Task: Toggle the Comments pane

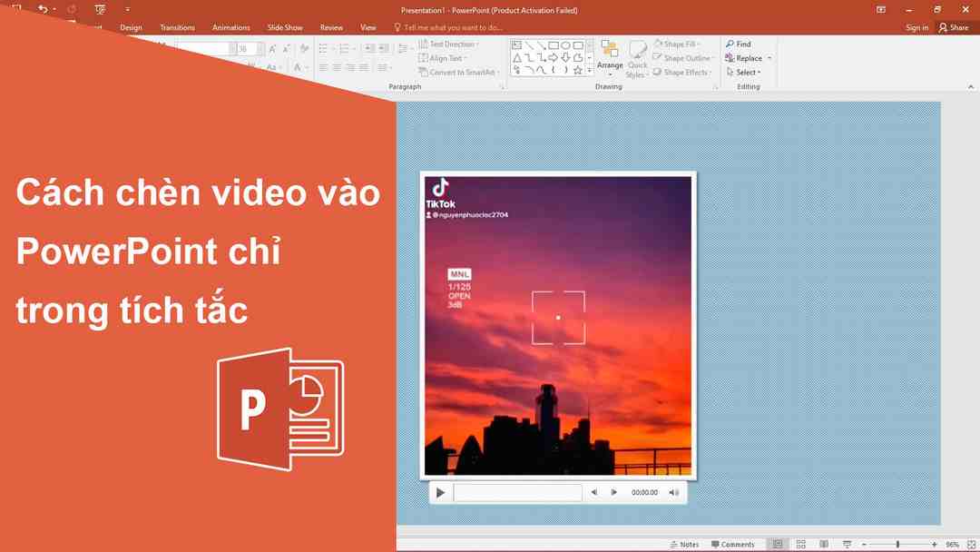Action: click(732, 545)
